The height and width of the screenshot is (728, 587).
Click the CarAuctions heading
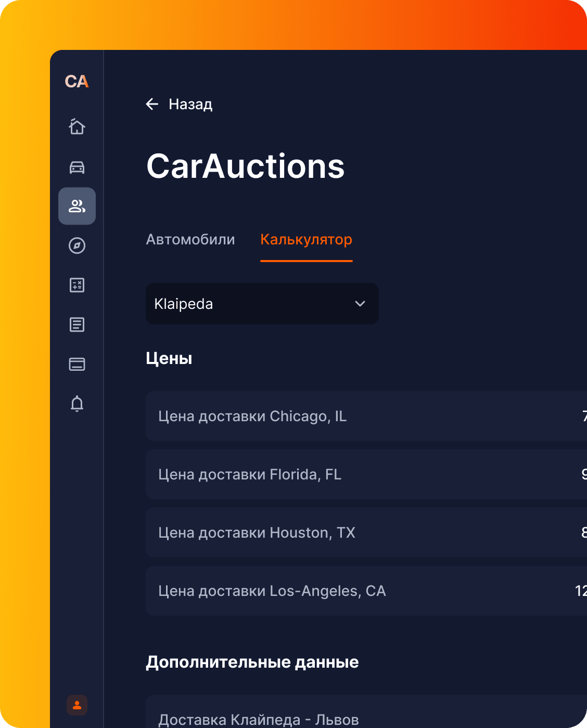246,166
